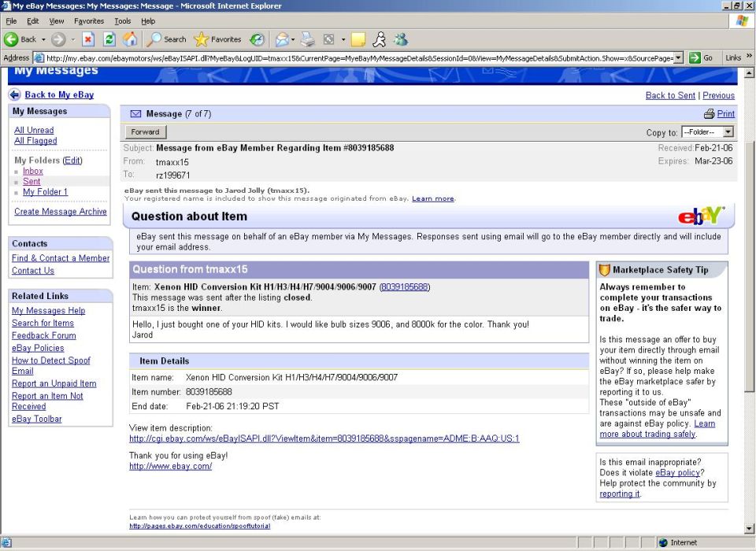The height and width of the screenshot is (551, 756).
Task: Click the Mail envelope toolbar icon
Action: [282, 39]
